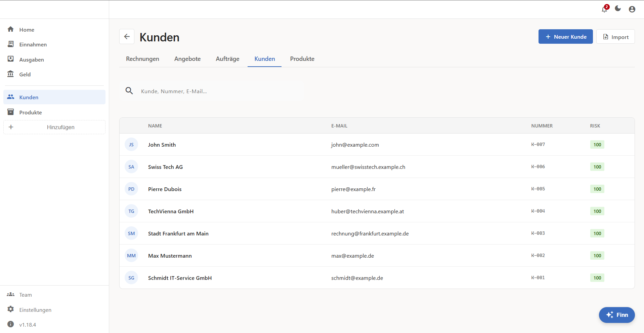This screenshot has height=333, width=644.
Task: Click the MM avatar for Max Mustermann
Action: click(131, 256)
